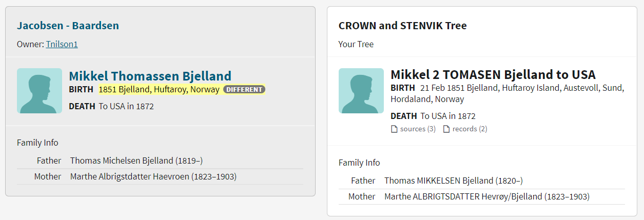The height and width of the screenshot is (220, 644).
Task: Open the sources (3) document icon
Action: click(x=394, y=129)
